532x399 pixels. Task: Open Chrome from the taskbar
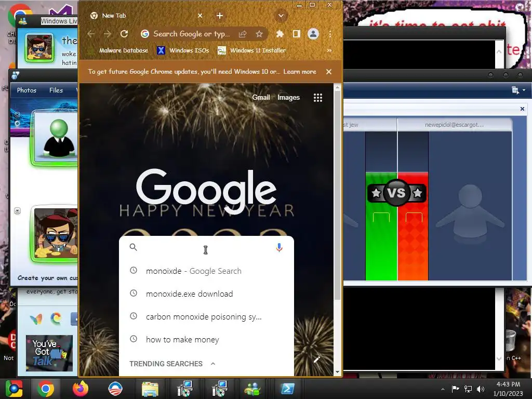point(46,389)
